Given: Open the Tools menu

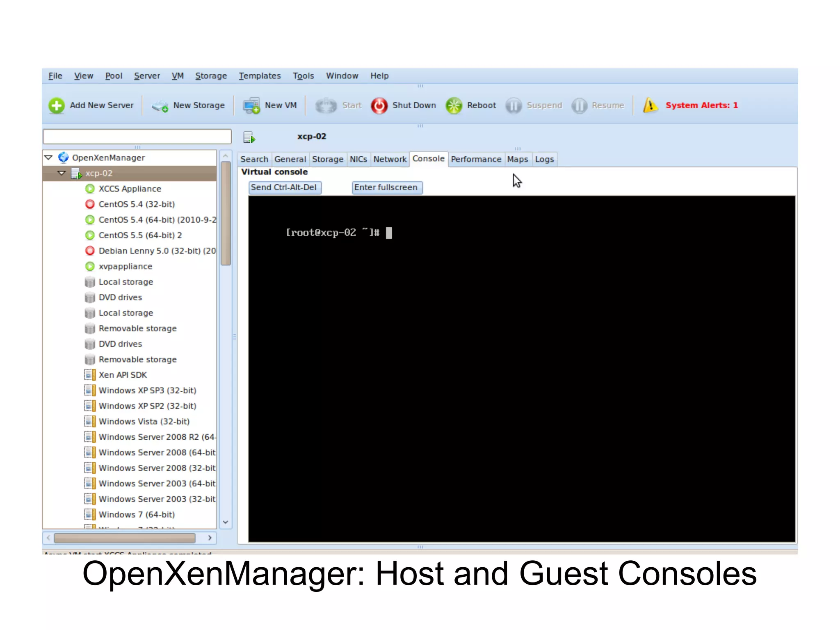Looking at the screenshot, I should (303, 76).
